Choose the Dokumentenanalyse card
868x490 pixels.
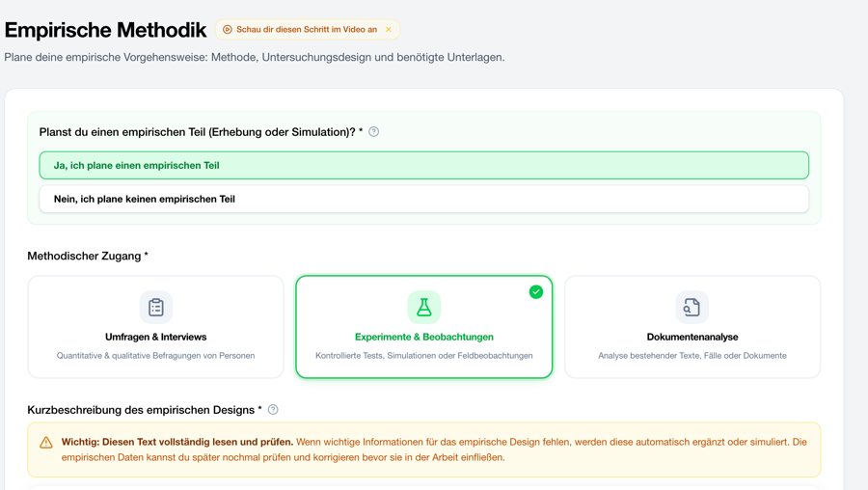[692, 327]
